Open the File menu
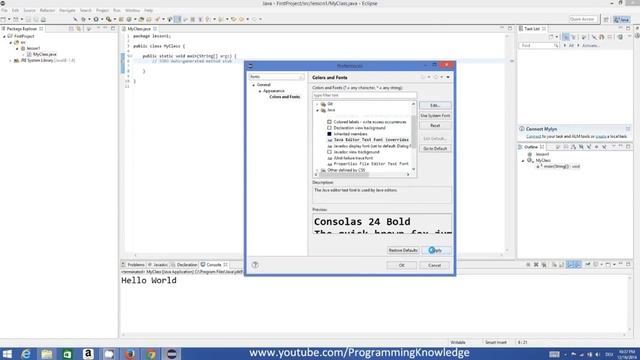 point(4,10)
